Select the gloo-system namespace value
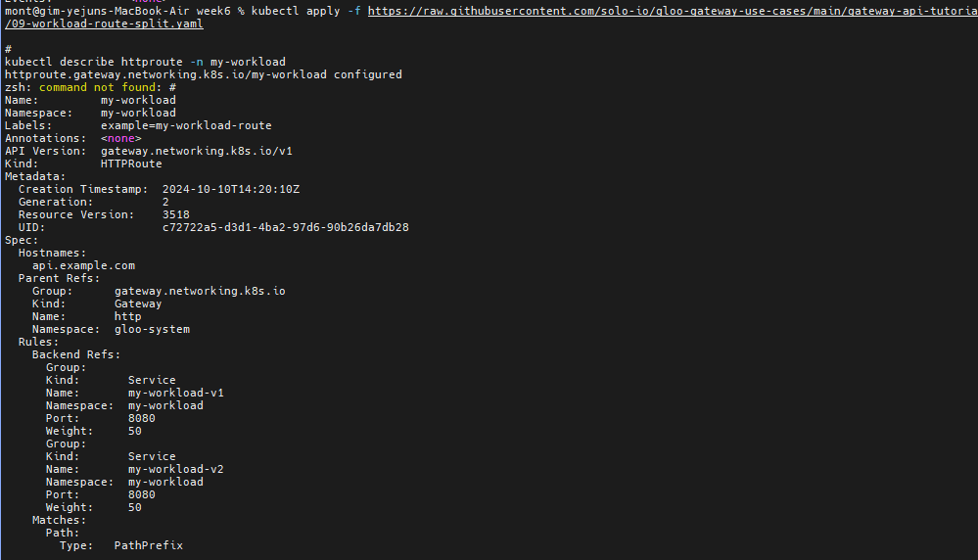This screenshot has height=560, width=978. (152, 329)
